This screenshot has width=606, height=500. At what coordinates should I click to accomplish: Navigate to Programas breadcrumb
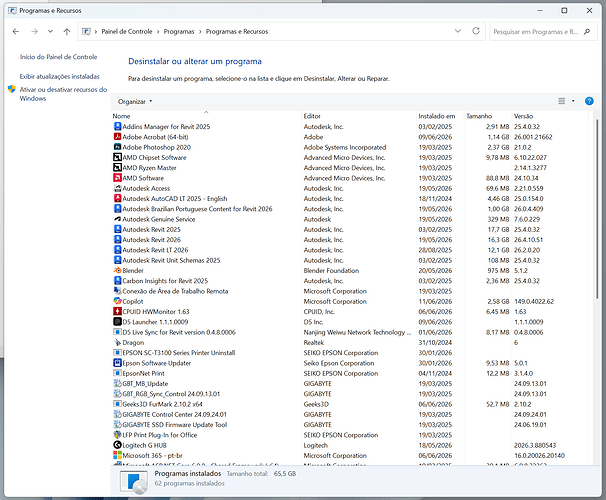179,32
